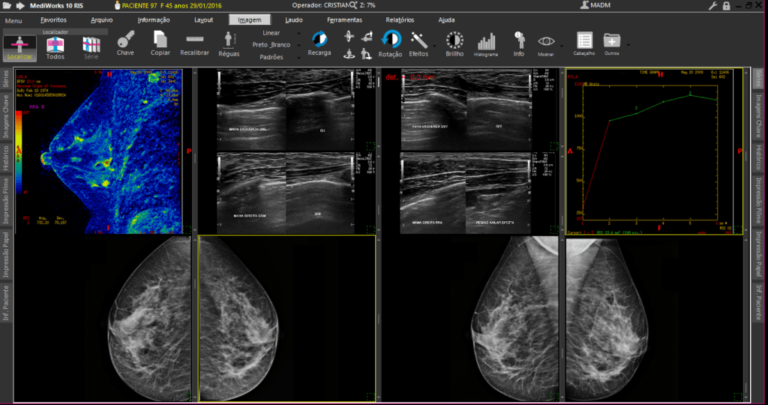Open Imagens Chave panel in left sidebar

(x=6, y=117)
